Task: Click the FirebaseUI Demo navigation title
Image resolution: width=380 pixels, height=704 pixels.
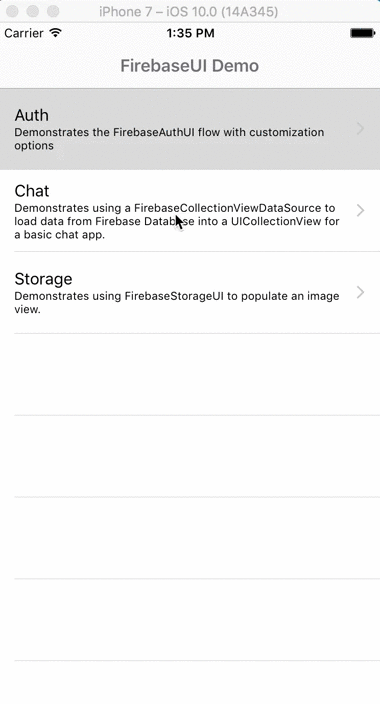Action: pos(190,66)
